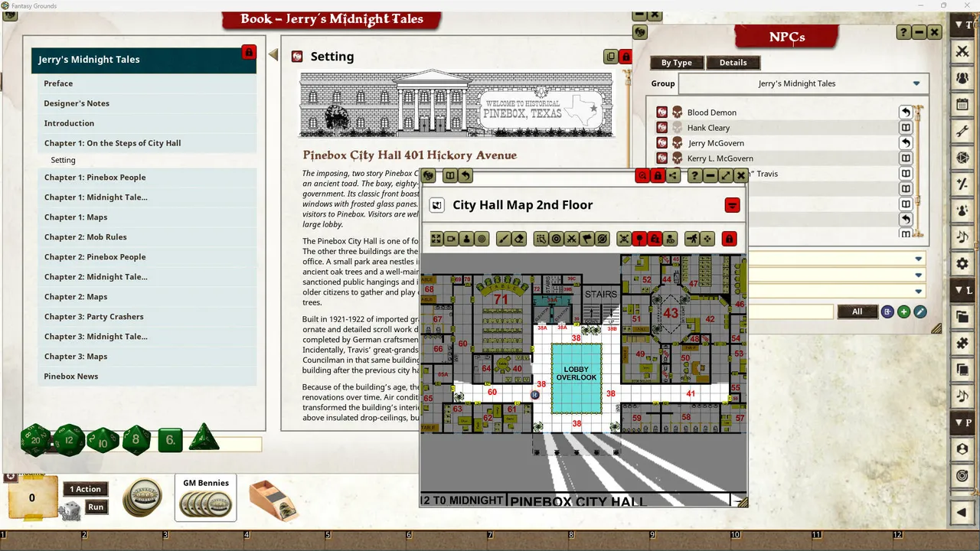
Task: Toggle the red locked-token icon in map toolbar
Action: coord(655,239)
